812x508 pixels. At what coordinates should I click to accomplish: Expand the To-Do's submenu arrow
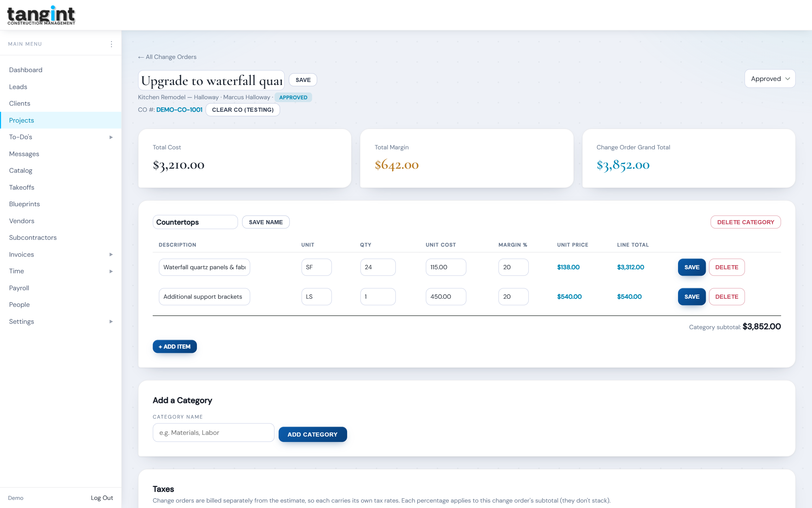coord(111,137)
